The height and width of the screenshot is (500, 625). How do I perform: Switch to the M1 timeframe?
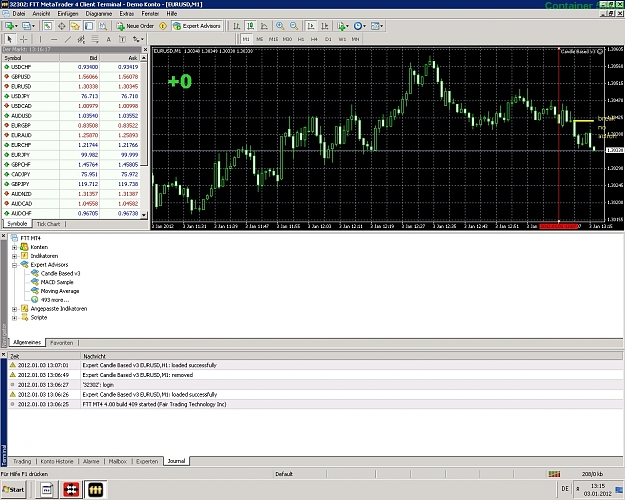246,39
